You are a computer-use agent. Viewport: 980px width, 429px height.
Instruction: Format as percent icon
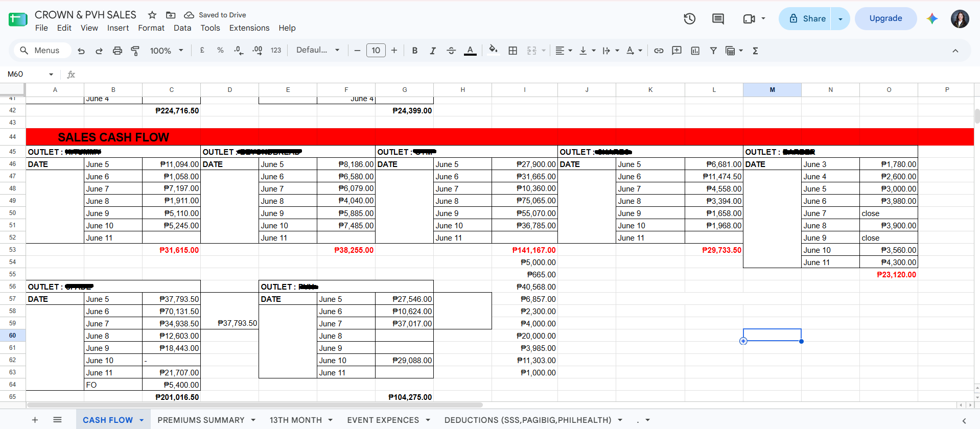pyautogui.click(x=220, y=50)
